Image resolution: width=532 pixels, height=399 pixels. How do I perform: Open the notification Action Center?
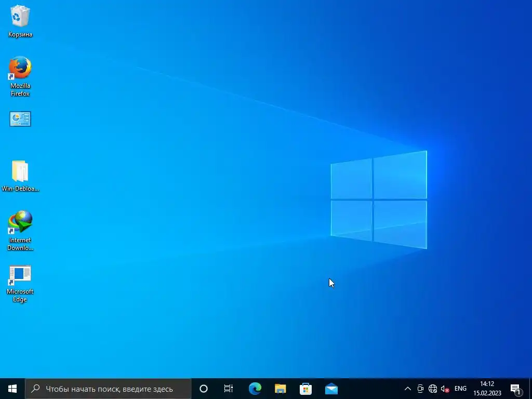pyautogui.click(x=515, y=389)
